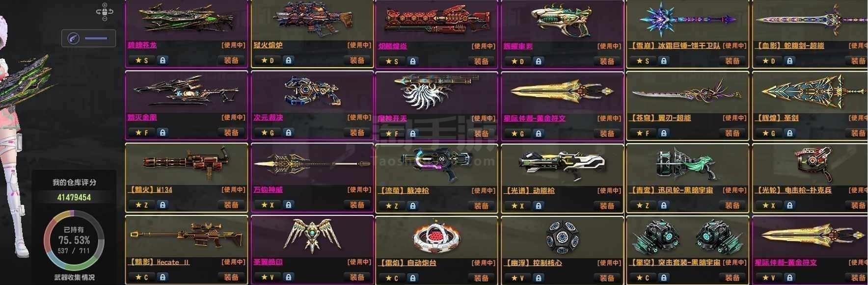Toggle the lock on 狱火熔炉 weapon
The width and height of the screenshot is (868, 285).
[288, 60]
